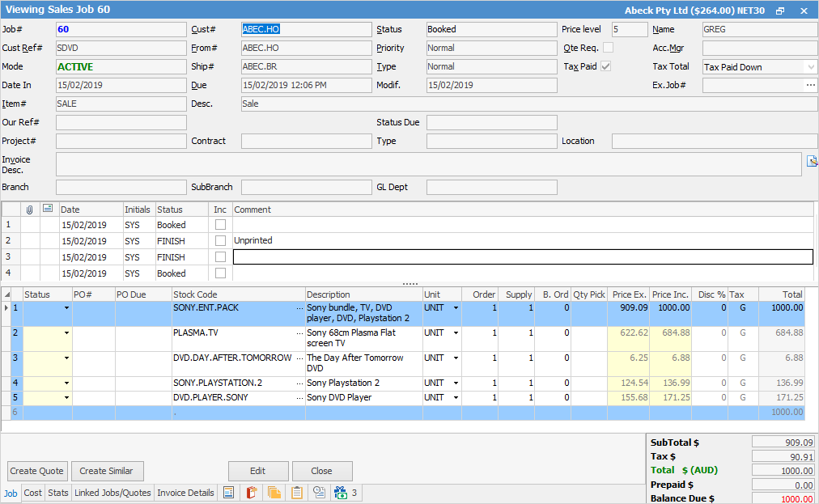Open Unit dropdown for PLASMA.TV row
The image size is (819, 504).
pyautogui.click(x=456, y=332)
